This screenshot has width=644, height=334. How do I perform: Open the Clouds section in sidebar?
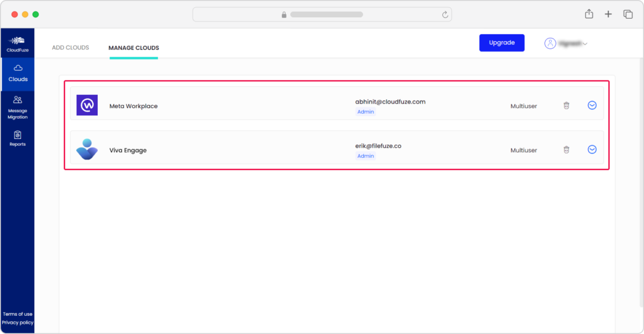(18, 73)
